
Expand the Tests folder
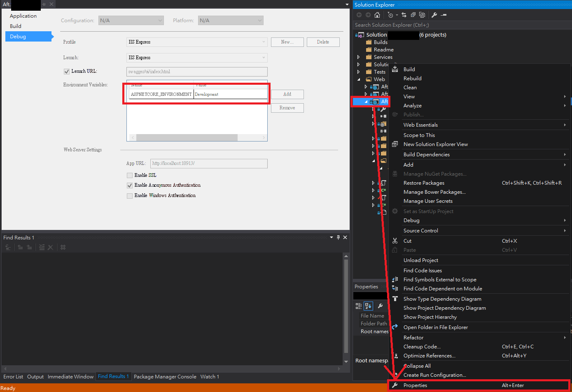(x=358, y=72)
